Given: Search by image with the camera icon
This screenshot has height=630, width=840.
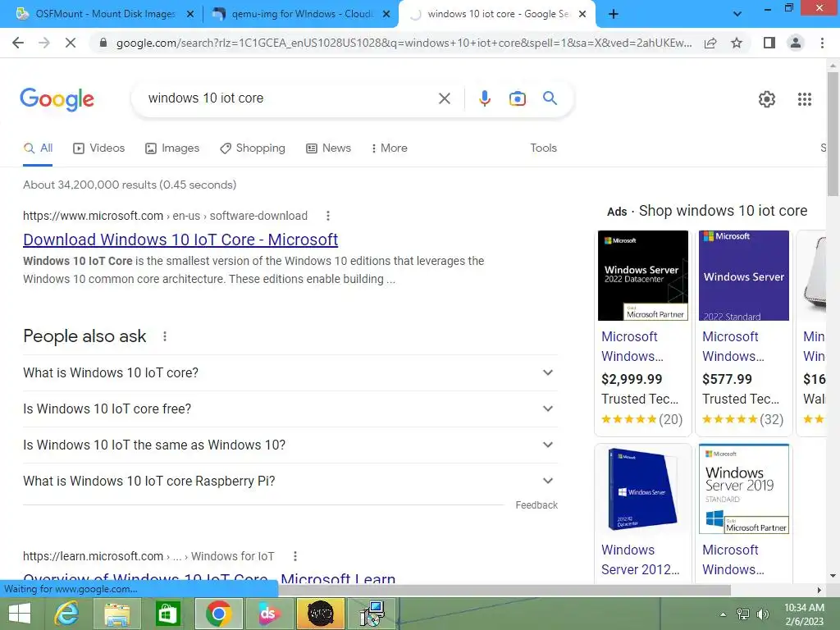Looking at the screenshot, I should click(x=517, y=98).
